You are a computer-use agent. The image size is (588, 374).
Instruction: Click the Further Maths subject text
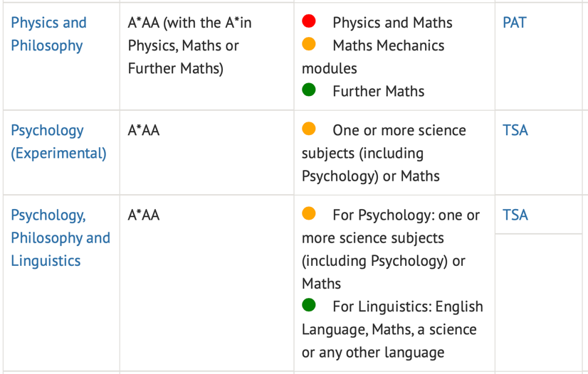(x=379, y=91)
